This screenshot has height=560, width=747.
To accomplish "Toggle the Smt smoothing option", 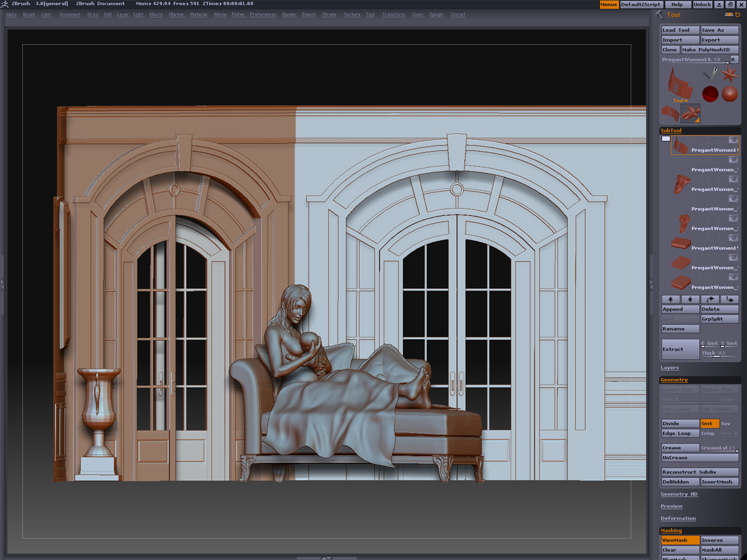I will pos(710,424).
